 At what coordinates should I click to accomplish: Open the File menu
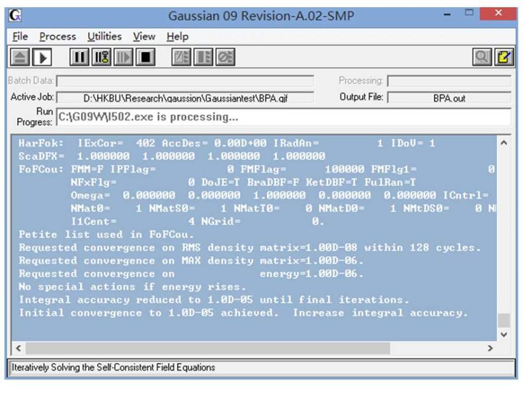[20, 36]
